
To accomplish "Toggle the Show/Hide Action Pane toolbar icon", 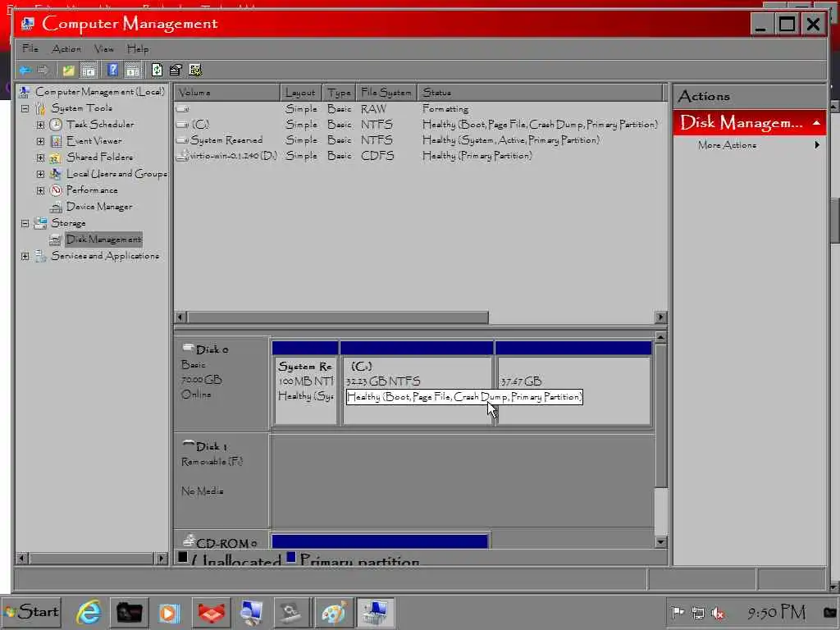I will pyautogui.click(x=132, y=71).
